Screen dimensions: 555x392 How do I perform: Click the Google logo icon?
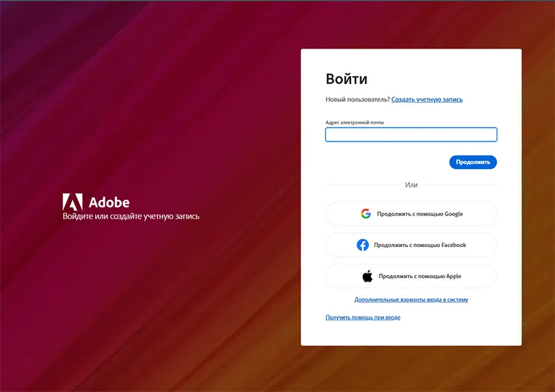coord(366,214)
